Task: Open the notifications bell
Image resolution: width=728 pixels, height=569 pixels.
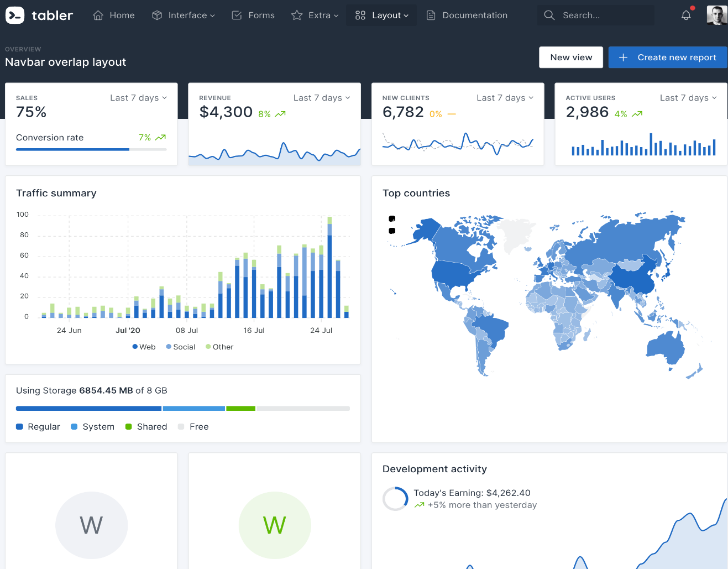Action: (686, 15)
